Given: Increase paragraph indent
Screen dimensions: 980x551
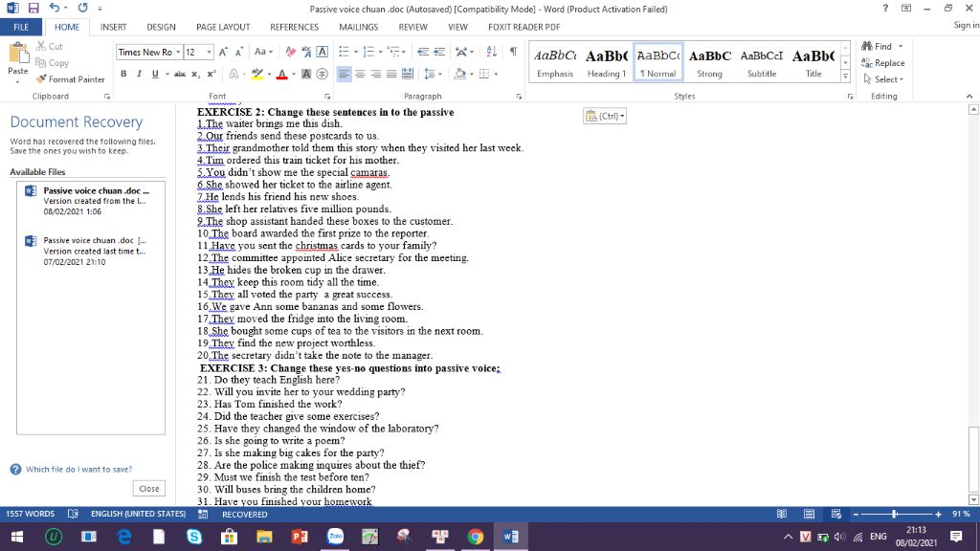Looking at the screenshot, I should [x=439, y=52].
